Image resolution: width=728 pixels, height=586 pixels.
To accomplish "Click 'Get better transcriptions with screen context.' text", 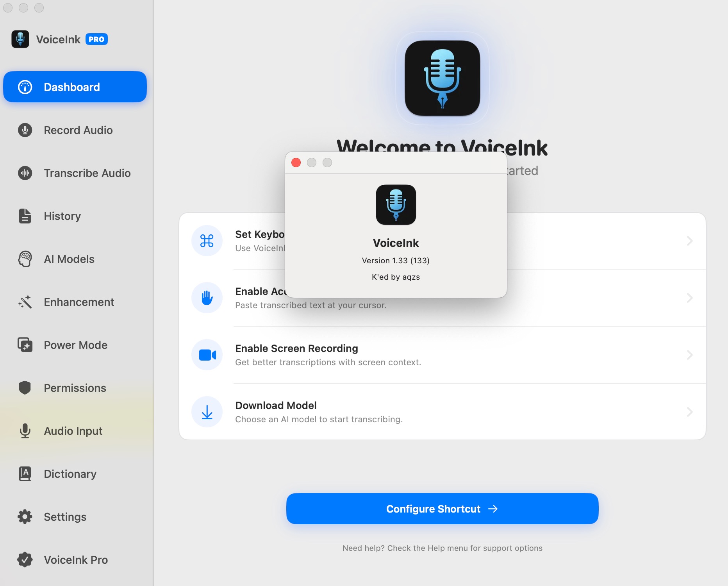I will 328,362.
